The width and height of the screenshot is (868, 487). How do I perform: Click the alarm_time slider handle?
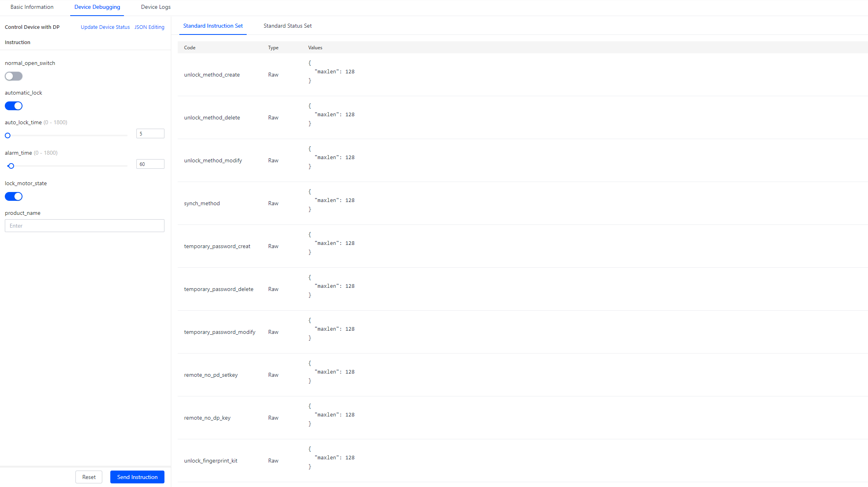(x=11, y=166)
